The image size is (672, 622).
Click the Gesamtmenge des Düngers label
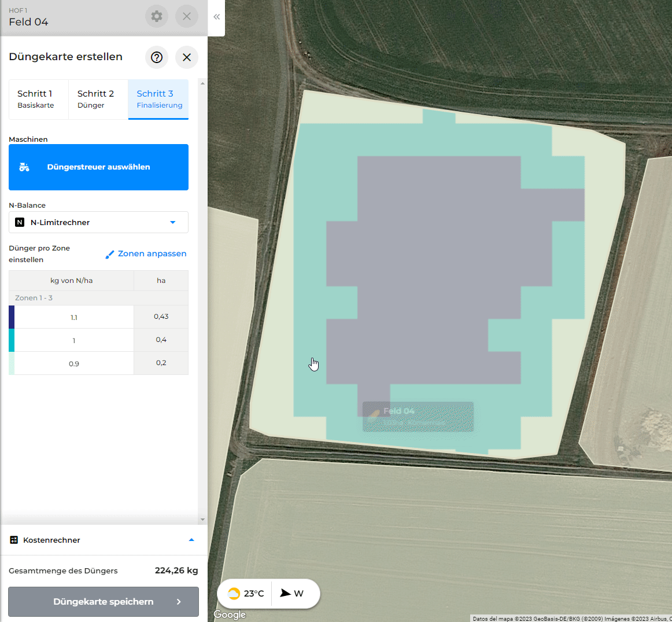[x=63, y=571]
